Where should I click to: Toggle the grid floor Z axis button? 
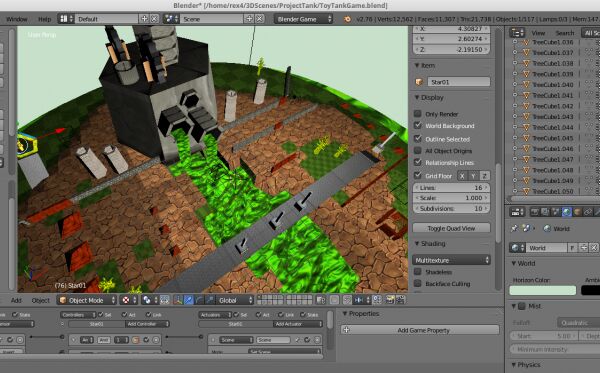pyautogui.click(x=484, y=176)
